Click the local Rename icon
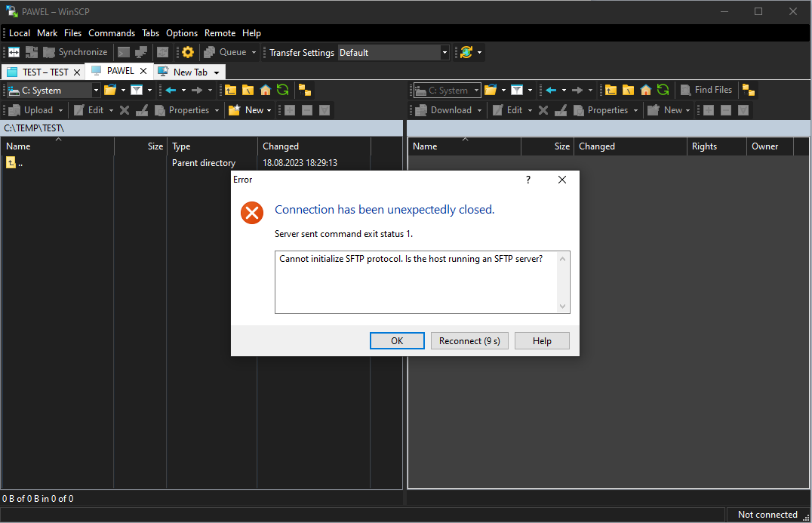Screen dimensions: 812x523 pos(142,110)
